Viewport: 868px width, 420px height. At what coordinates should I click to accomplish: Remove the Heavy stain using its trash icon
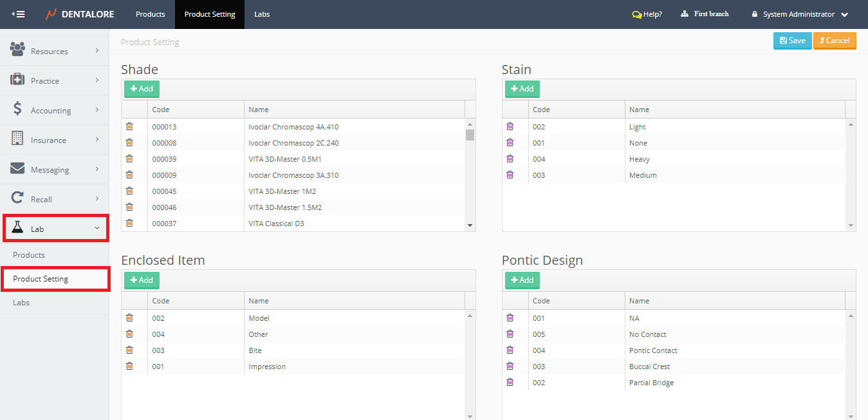(510, 159)
